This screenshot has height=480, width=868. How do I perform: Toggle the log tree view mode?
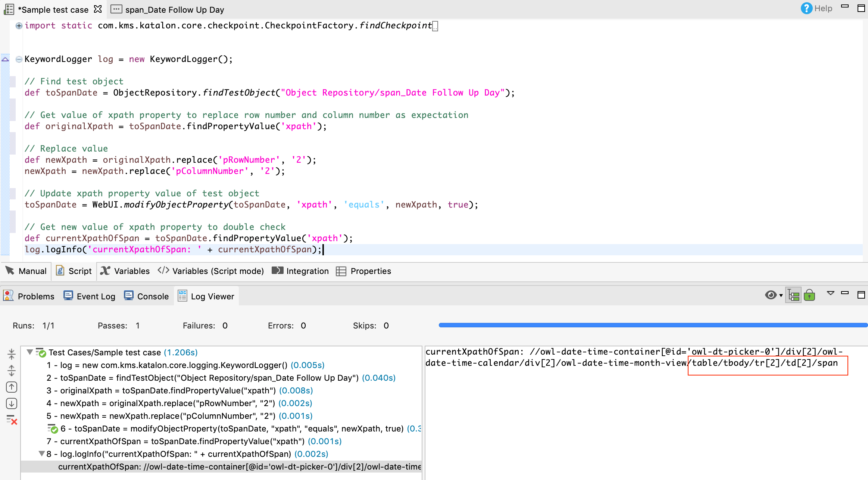pyautogui.click(x=793, y=296)
